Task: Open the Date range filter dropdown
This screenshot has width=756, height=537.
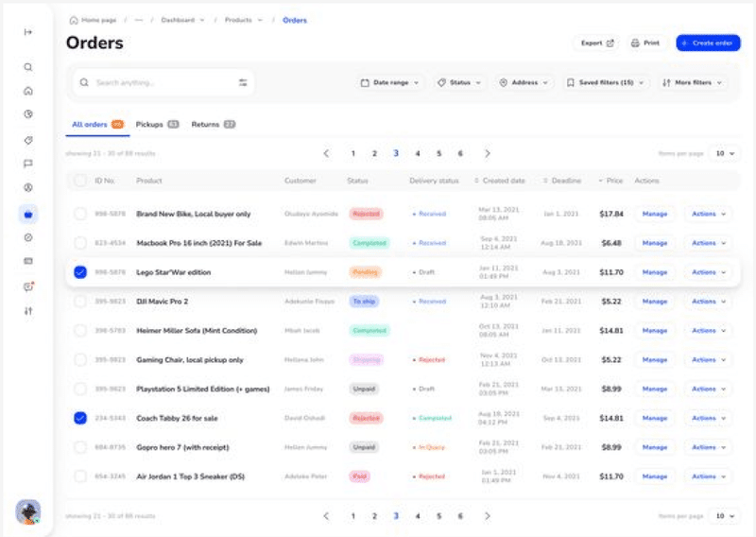Action: click(x=389, y=82)
